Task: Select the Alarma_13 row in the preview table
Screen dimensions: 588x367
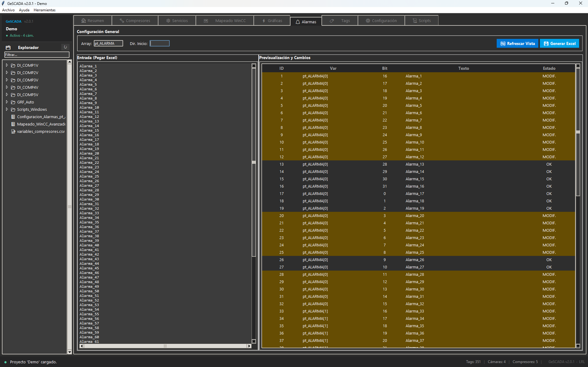Action: pyautogui.click(x=415, y=164)
